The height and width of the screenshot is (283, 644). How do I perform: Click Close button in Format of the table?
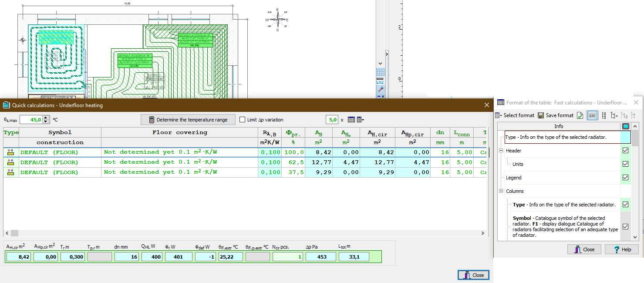coord(584,249)
